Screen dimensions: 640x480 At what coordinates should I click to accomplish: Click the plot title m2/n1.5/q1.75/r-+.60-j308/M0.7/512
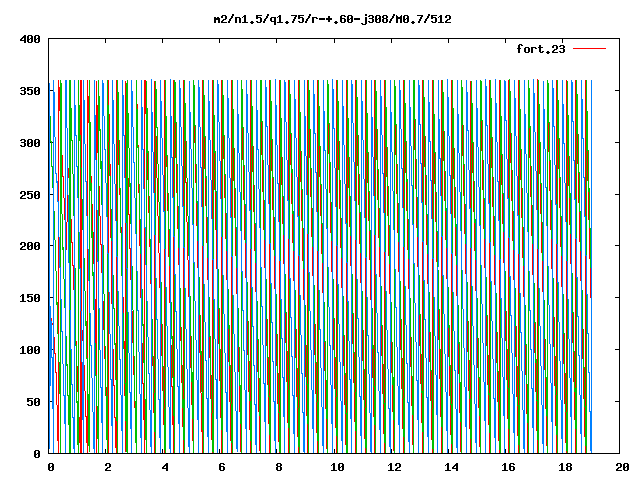[333, 19]
